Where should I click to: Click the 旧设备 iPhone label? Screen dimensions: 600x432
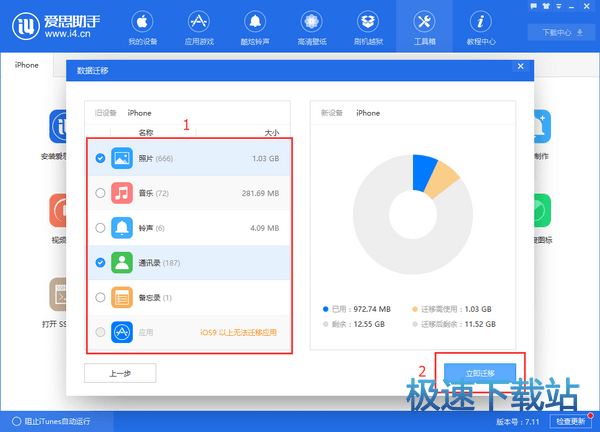[x=123, y=113]
